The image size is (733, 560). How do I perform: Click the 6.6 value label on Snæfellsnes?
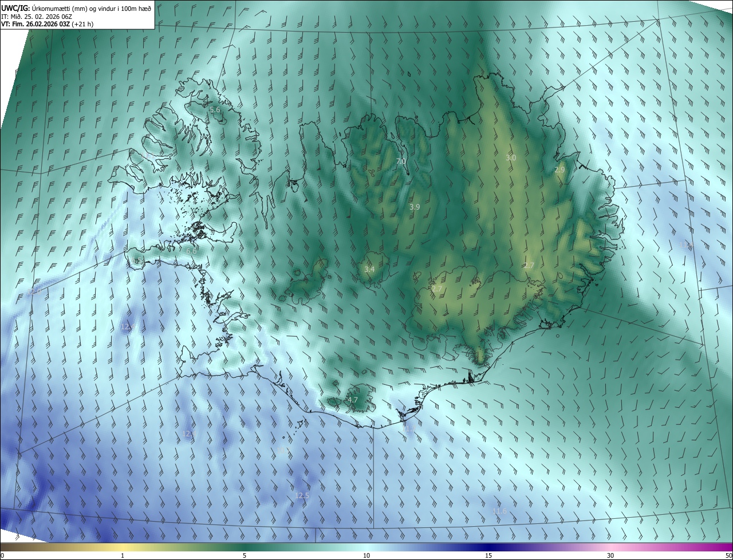(191, 251)
